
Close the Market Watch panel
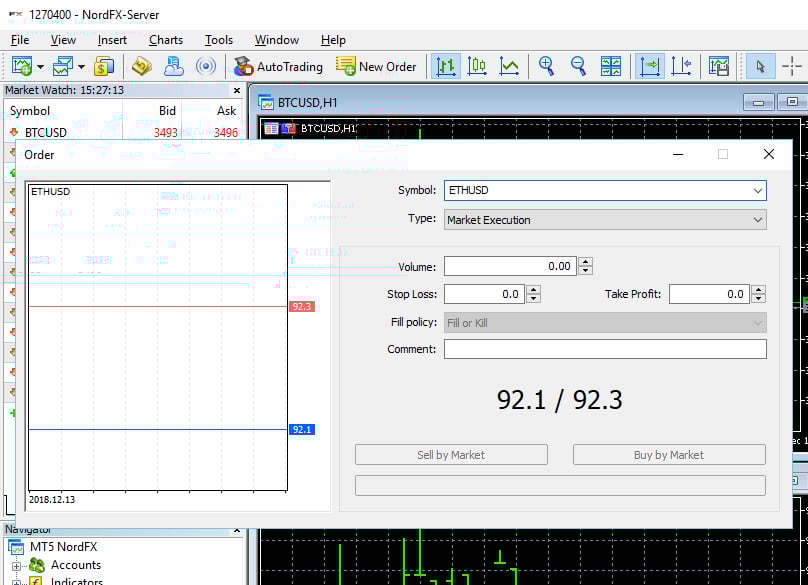point(237,90)
